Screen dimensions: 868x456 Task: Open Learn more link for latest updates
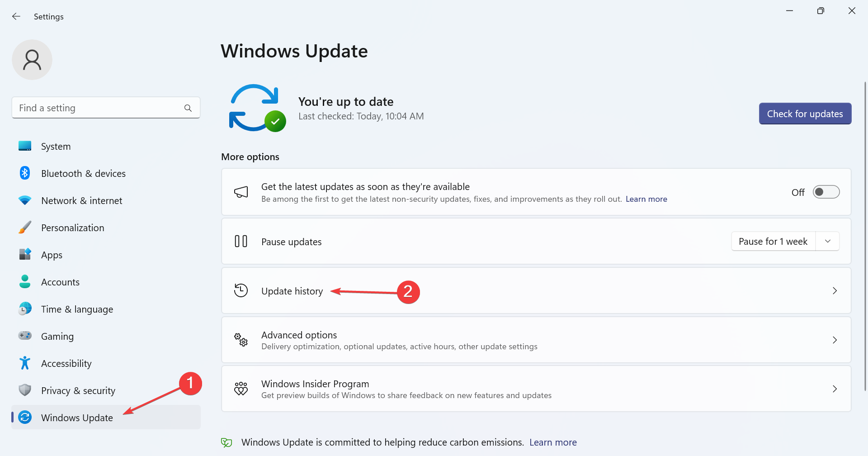coord(646,199)
